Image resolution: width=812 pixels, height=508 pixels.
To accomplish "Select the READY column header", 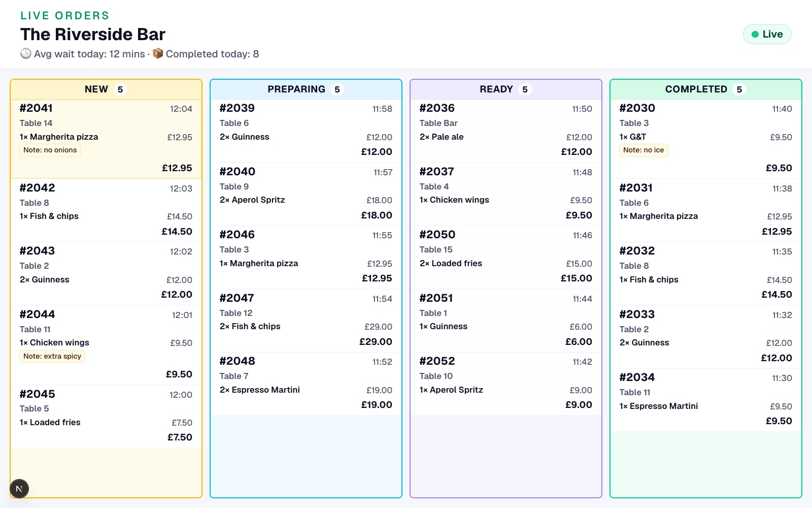I will (x=506, y=89).
